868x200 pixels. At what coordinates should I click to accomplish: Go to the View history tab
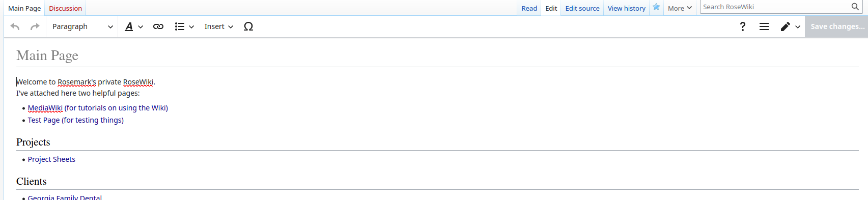(626, 8)
